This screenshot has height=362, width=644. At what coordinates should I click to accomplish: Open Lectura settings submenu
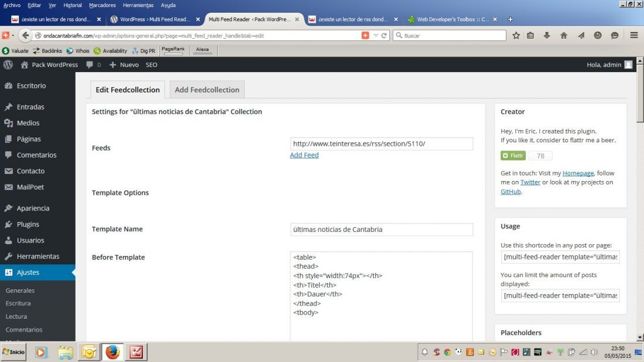pyautogui.click(x=16, y=316)
